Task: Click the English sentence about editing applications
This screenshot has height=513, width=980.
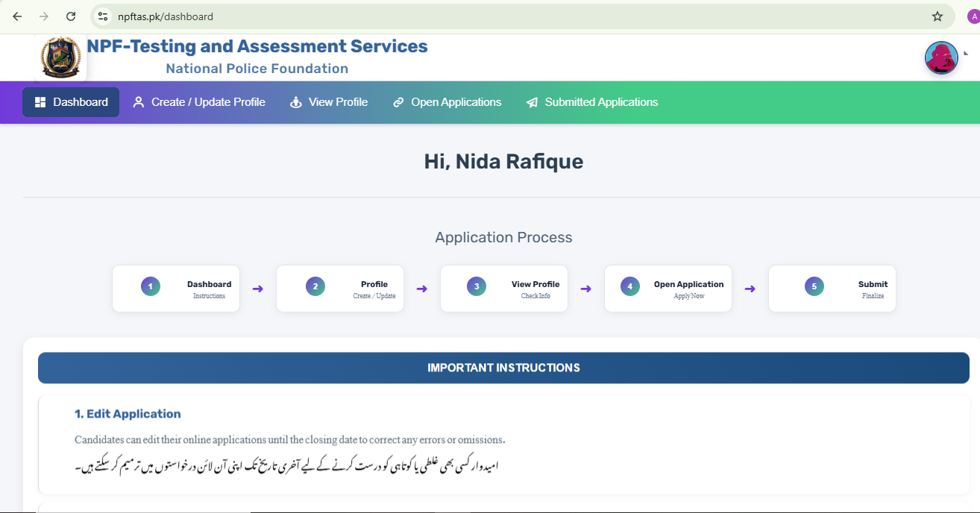Action: (x=290, y=439)
